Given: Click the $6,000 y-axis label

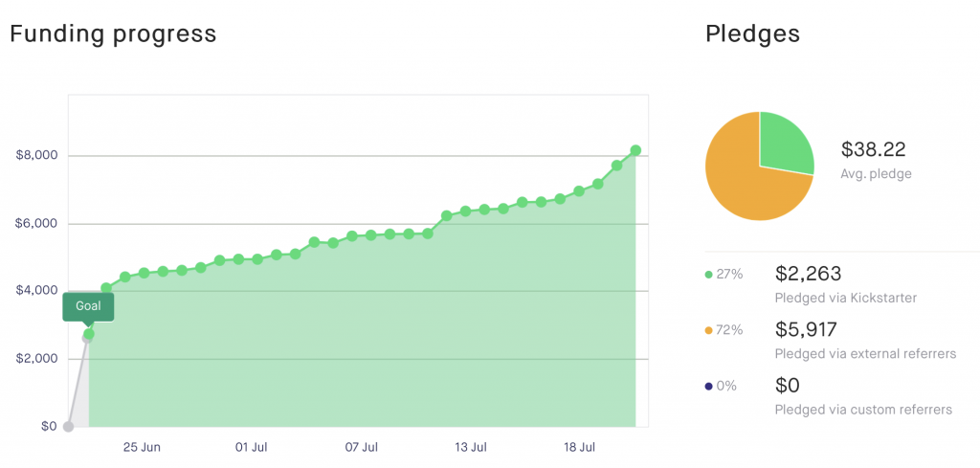Looking at the screenshot, I should pos(37,224).
